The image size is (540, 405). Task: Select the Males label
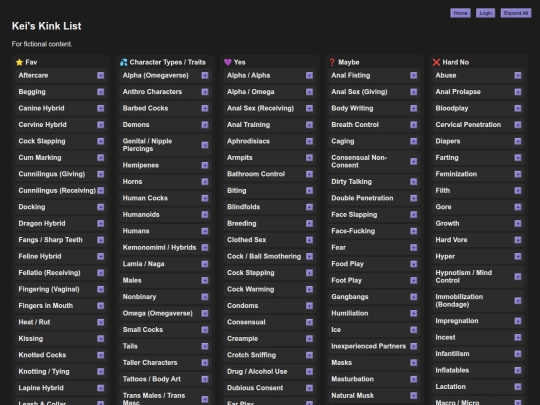pyautogui.click(x=132, y=280)
